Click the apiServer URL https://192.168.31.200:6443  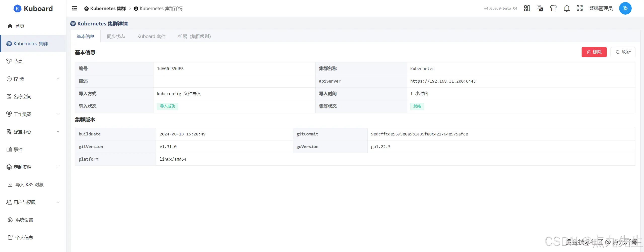tap(443, 81)
